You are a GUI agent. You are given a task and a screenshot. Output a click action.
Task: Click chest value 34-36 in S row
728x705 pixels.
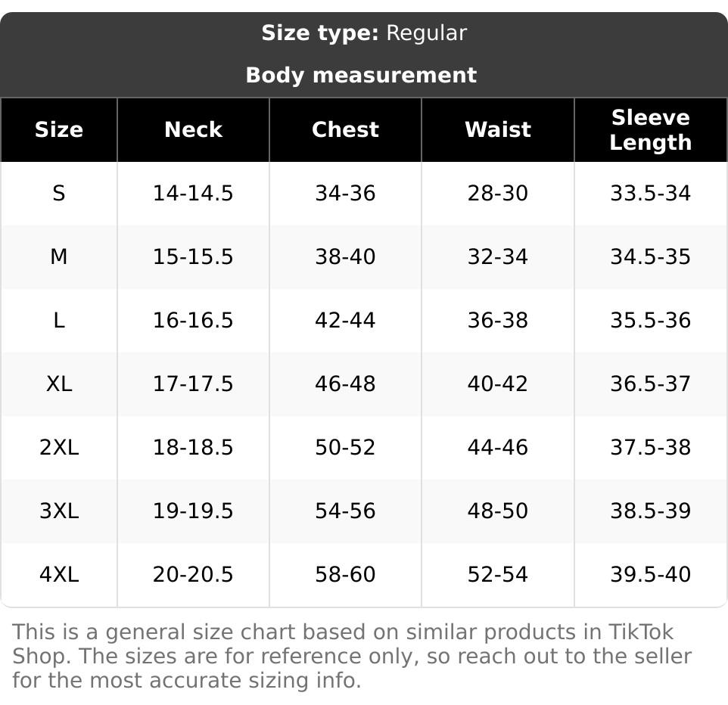[345, 194]
